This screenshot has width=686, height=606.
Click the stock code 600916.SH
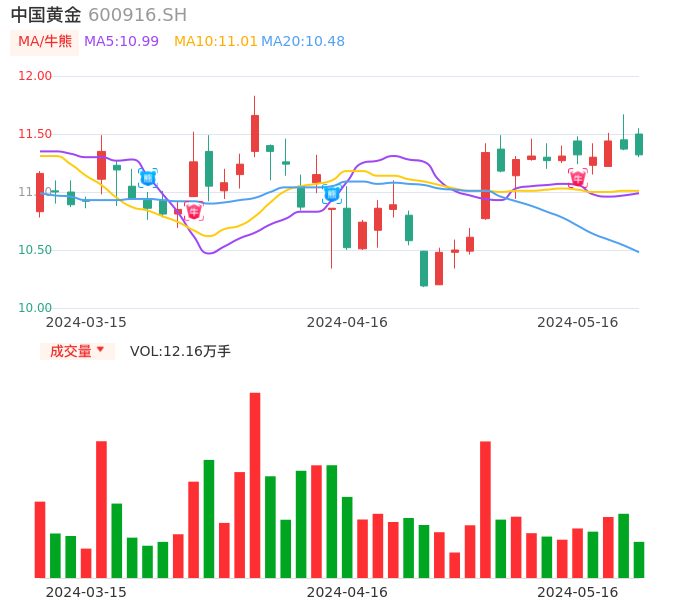click(137, 15)
